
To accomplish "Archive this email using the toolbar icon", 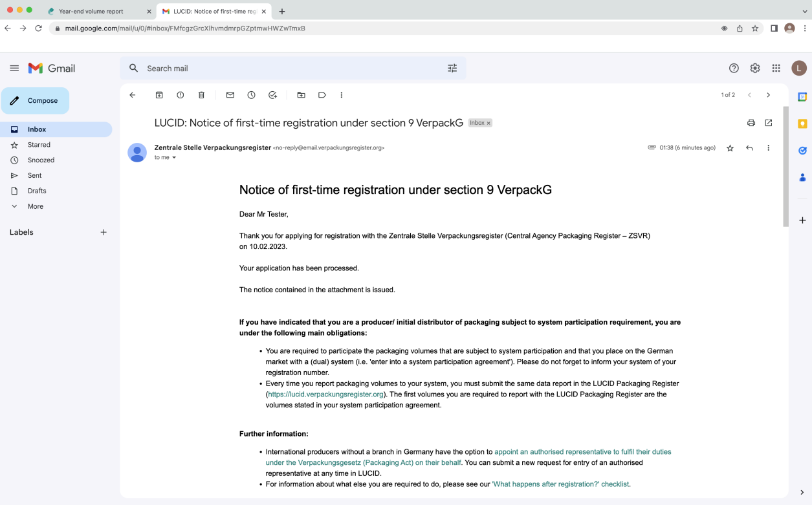I will pos(159,95).
